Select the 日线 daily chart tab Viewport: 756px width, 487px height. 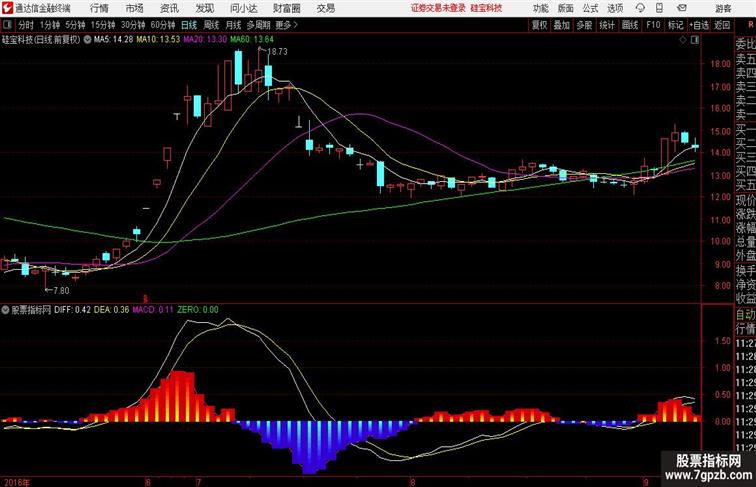pos(189,25)
